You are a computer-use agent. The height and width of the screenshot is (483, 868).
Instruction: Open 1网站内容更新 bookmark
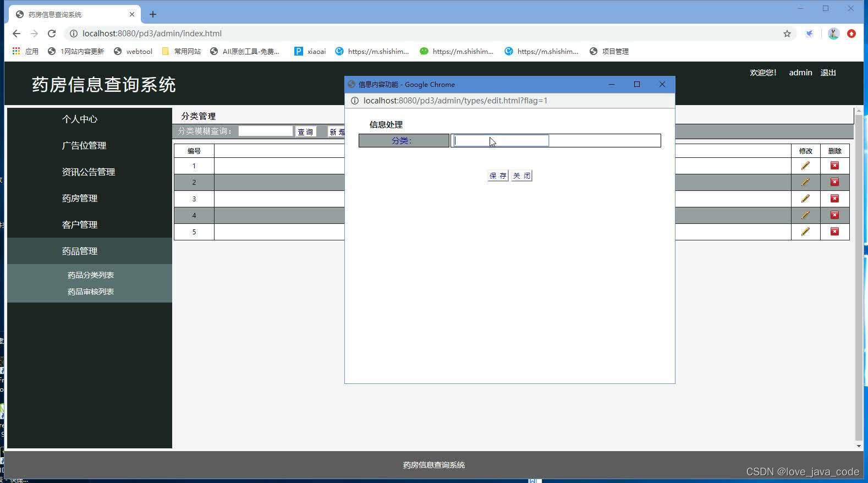[x=76, y=51]
